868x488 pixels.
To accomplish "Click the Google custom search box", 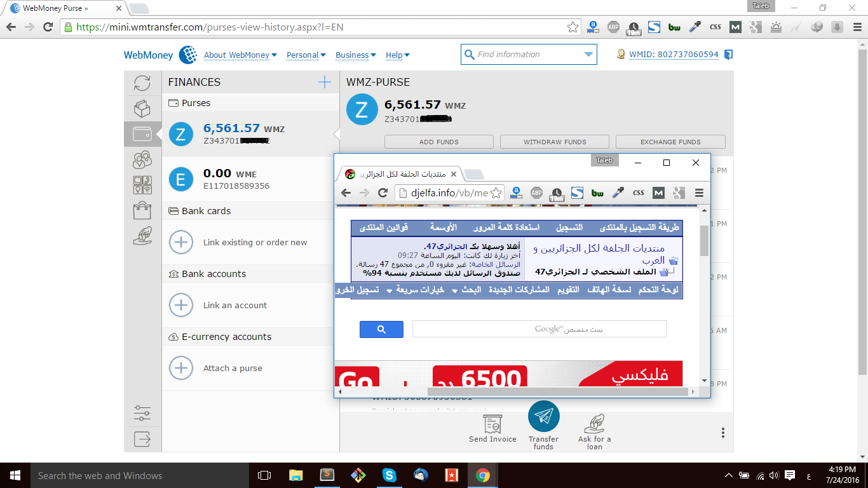I will pos(539,329).
